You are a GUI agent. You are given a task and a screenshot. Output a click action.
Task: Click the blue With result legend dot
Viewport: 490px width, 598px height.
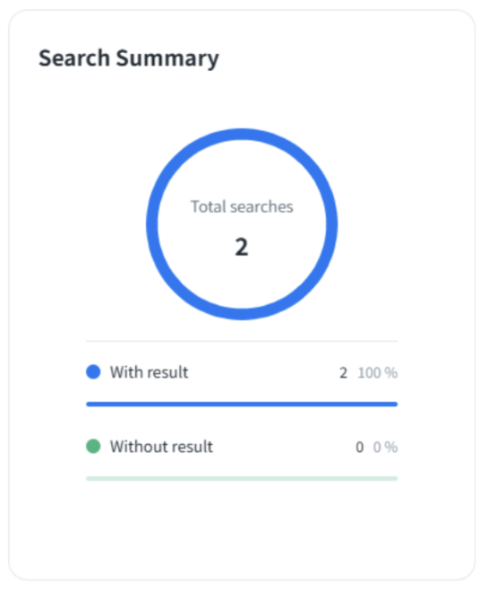coord(93,372)
